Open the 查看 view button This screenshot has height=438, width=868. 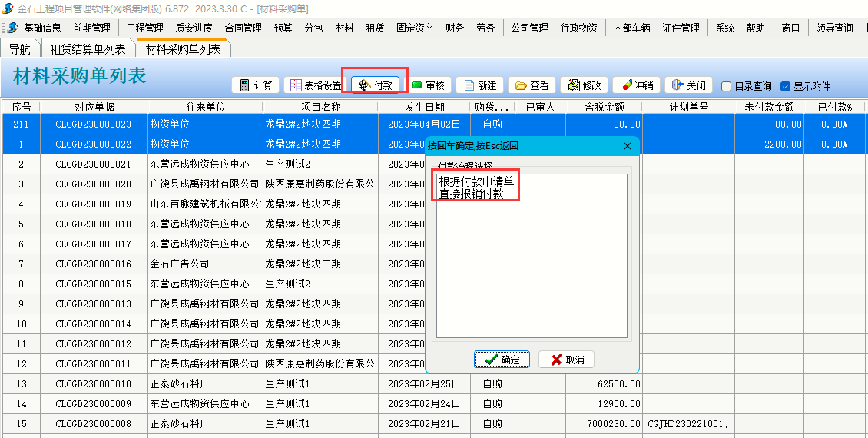pyautogui.click(x=532, y=85)
